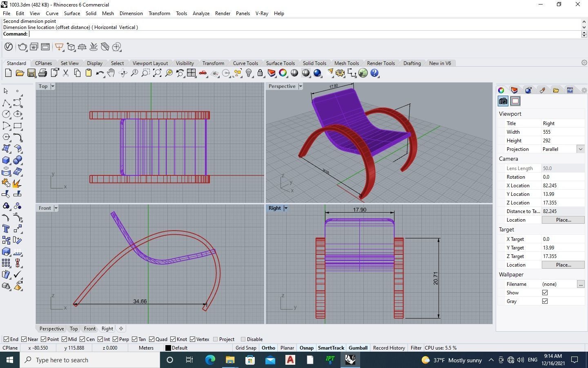Click the camera viewport properties icon

[x=503, y=101]
